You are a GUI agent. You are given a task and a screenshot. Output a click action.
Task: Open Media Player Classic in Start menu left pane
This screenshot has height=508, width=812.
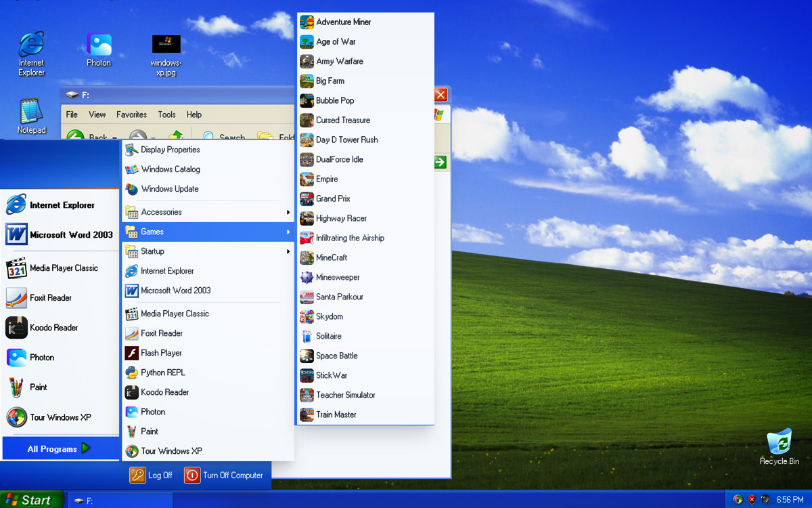tap(60, 268)
